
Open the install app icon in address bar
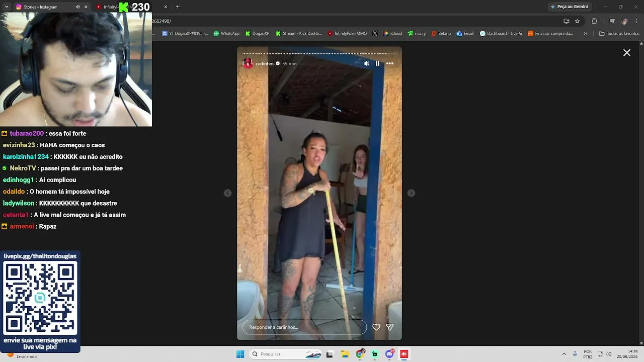567,21
